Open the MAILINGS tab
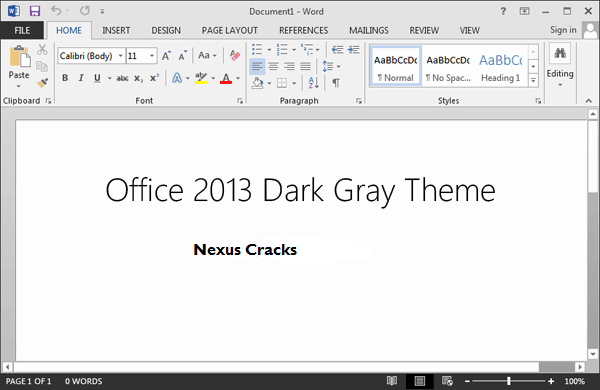 coord(368,30)
